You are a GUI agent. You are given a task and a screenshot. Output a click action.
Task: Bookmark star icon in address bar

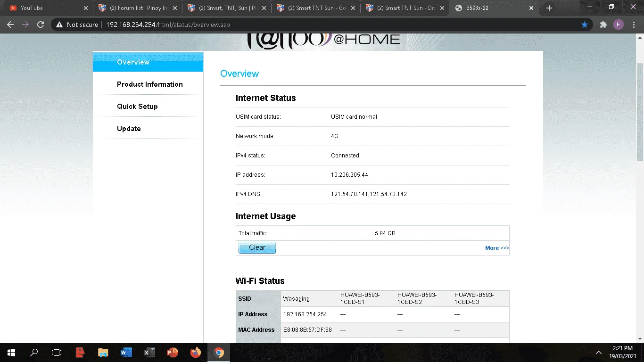pos(585,25)
